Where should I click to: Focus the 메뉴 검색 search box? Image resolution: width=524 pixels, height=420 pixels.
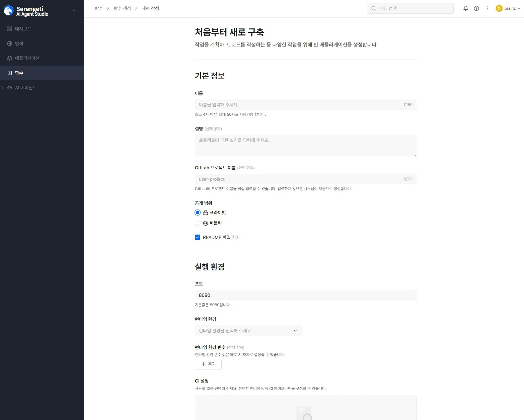tap(414, 8)
